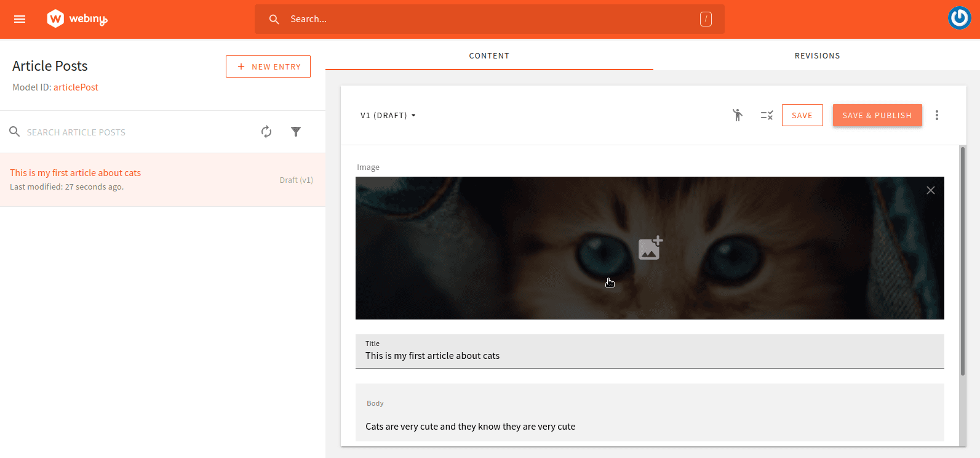
Task: Expand the V1 (Draft) revision dropdown
Action: [x=388, y=115]
